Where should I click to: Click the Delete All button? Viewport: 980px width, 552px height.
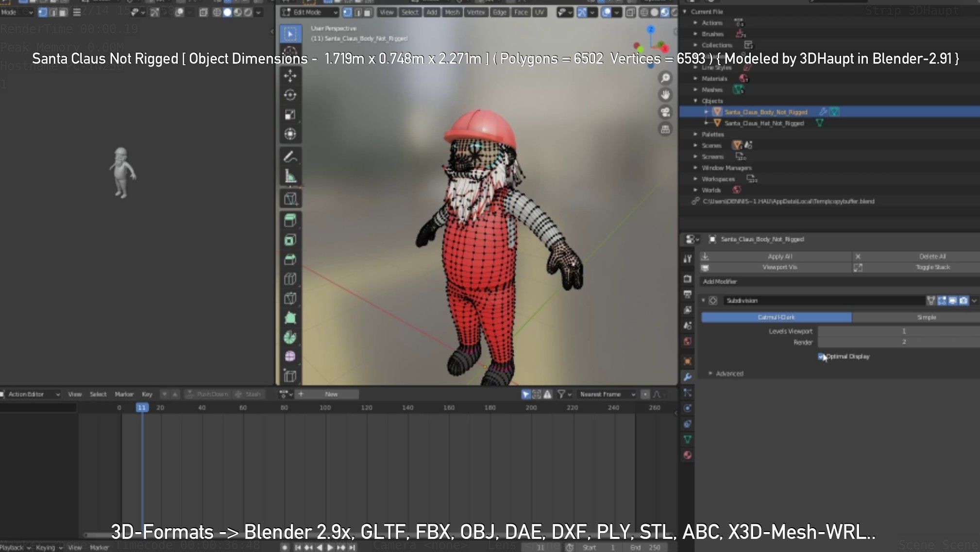coord(916,257)
